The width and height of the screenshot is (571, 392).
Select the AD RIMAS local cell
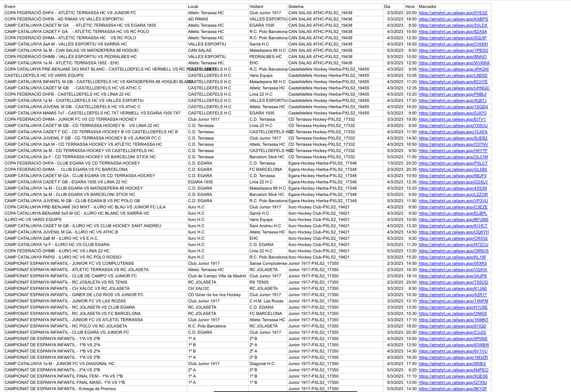[x=217, y=19]
